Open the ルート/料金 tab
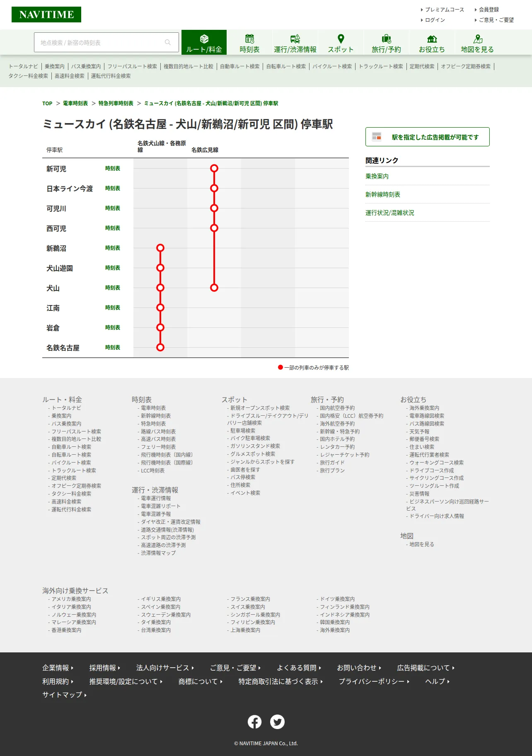The width and height of the screenshot is (532, 756). tap(204, 42)
